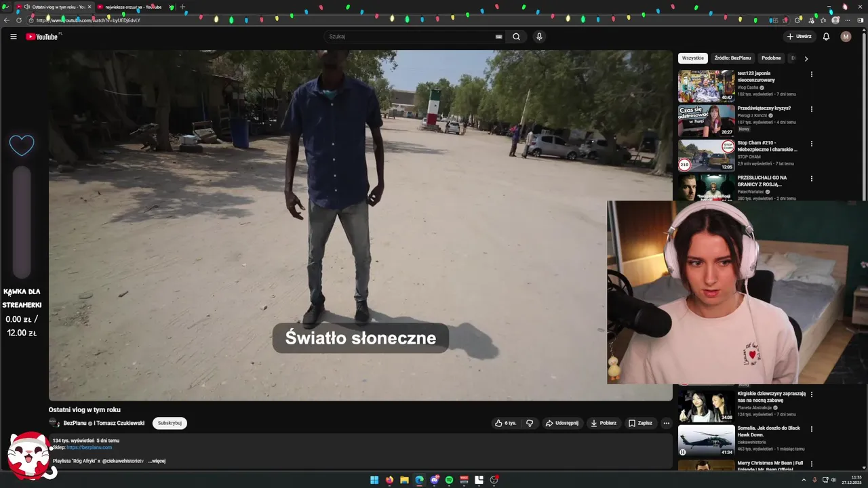Open Spotify from the taskbar

(450, 480)
